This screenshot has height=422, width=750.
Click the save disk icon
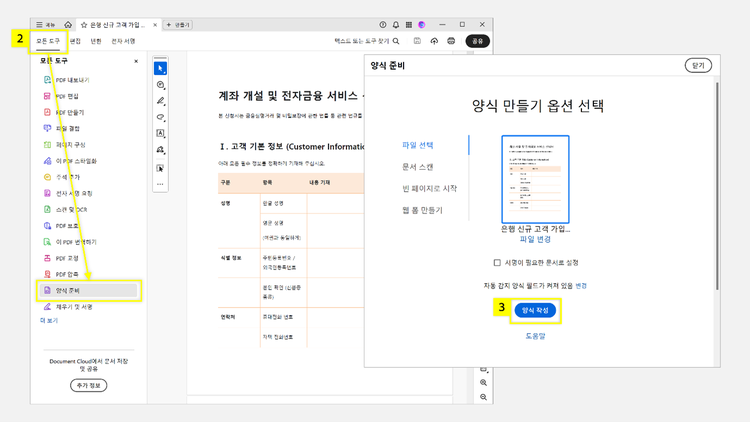click(417, 41)
